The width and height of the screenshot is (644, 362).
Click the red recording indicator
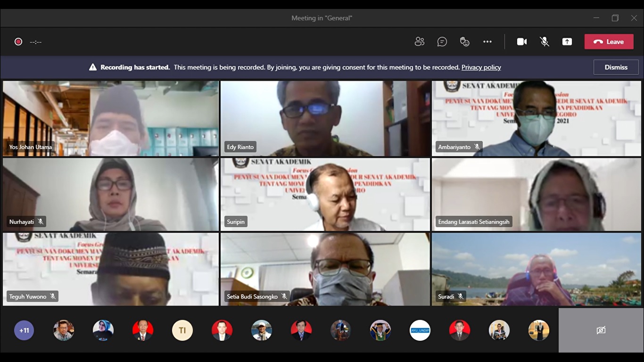pyautogui.click(x=18, y=41)
